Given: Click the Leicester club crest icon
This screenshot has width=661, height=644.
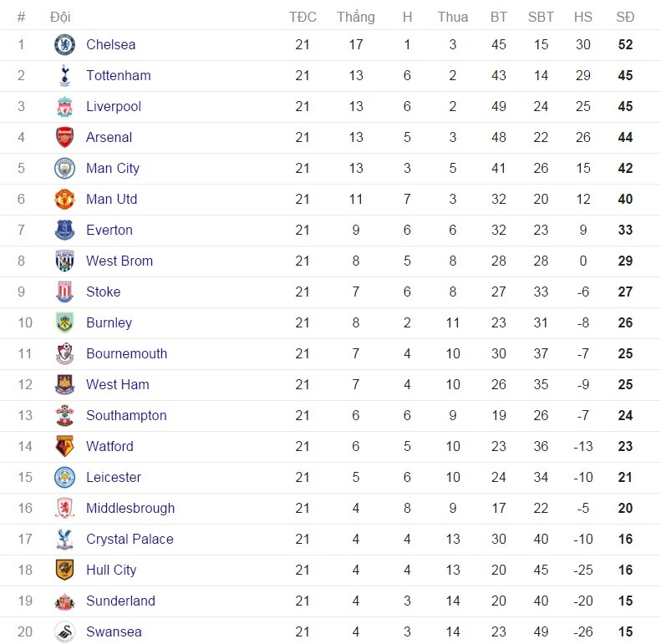Looking at the screenshot, I should coord(64,478).
